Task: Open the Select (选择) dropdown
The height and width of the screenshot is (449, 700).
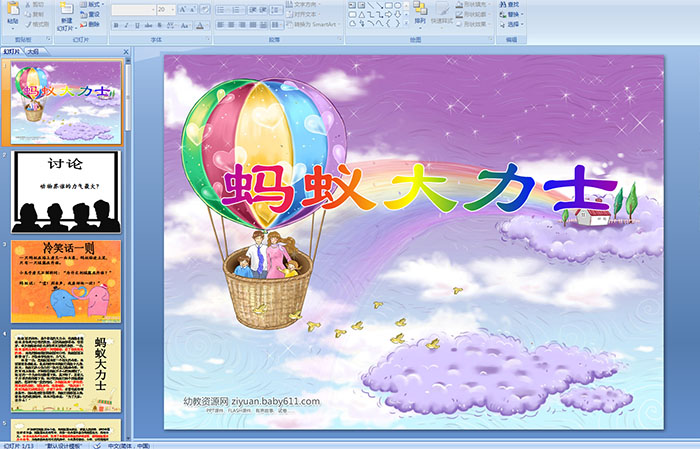Action: pos(512,25)
